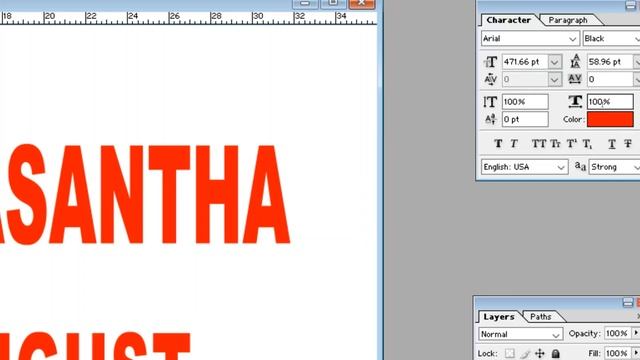
Task: Click the red text Color swatch
Action: 610,119
